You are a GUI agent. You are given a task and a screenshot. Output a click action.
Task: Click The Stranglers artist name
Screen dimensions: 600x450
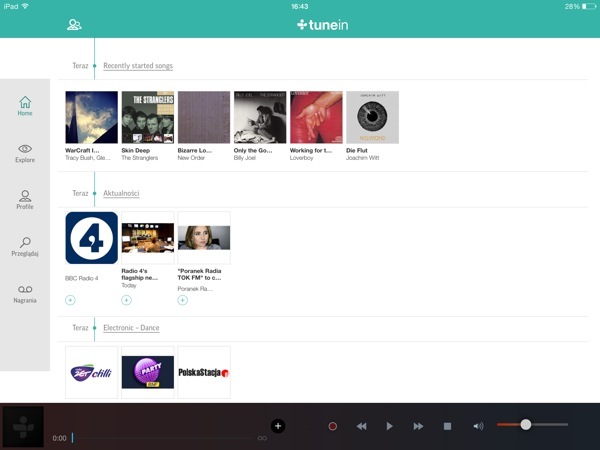(x=140, y=158)
